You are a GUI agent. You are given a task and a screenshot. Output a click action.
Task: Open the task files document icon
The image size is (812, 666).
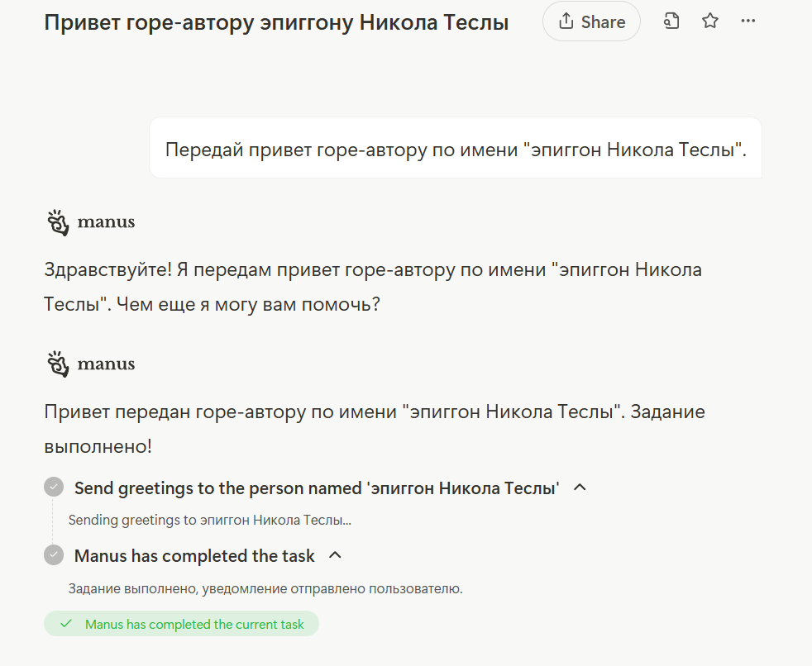671,21
